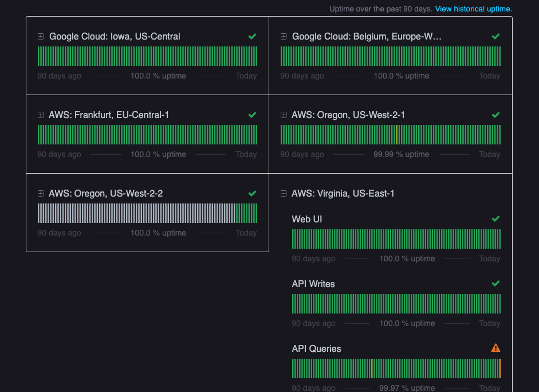Collapse AWS: Virginia, US-East-1 group
539x392 pixels.
coord(284,194)
